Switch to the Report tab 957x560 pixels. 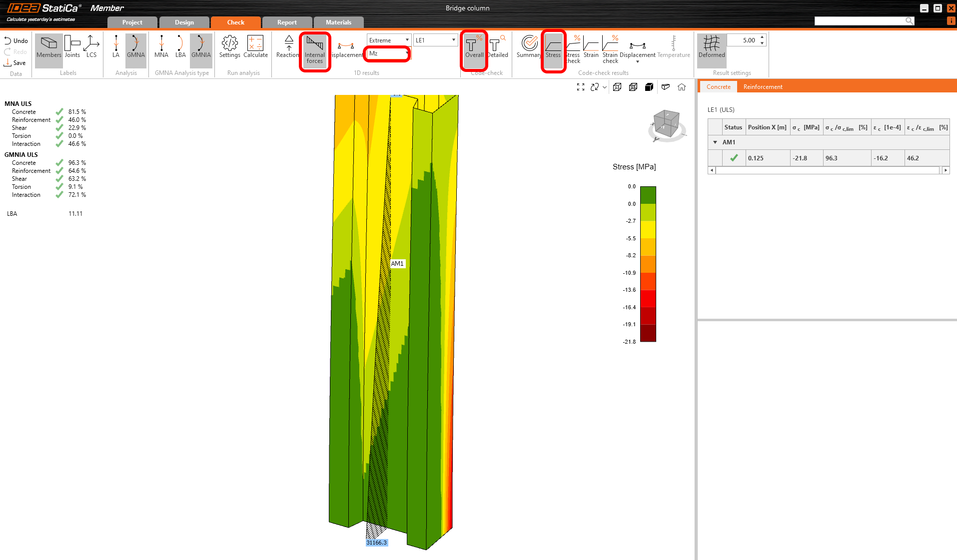pyautogui.click(x=287, y=22)
